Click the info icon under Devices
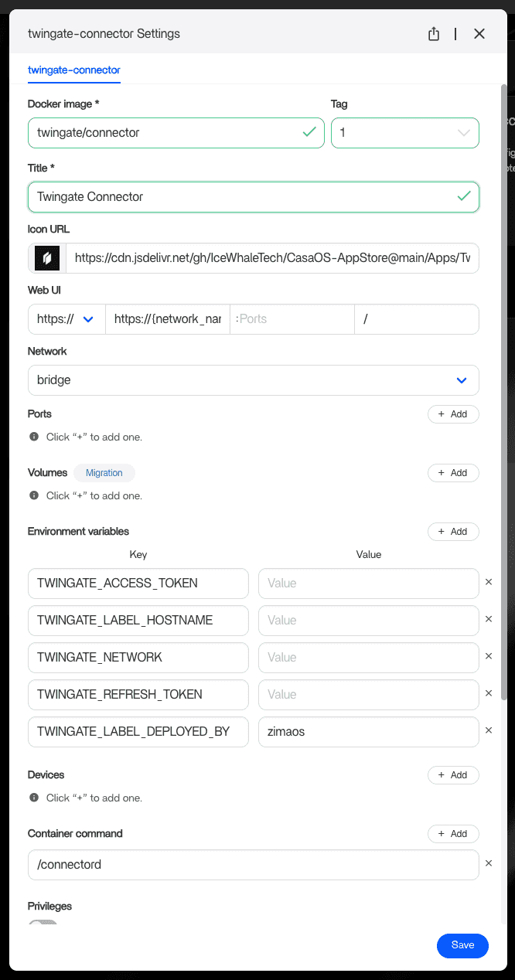Image resolution: width=515 pixels, height=980 pixels. pyautogui.click(x=34, y=798)
